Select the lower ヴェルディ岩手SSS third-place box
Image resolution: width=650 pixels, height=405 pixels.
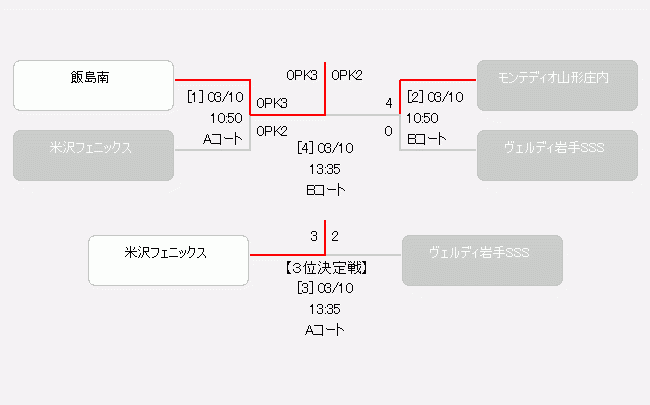click(482, 260)
